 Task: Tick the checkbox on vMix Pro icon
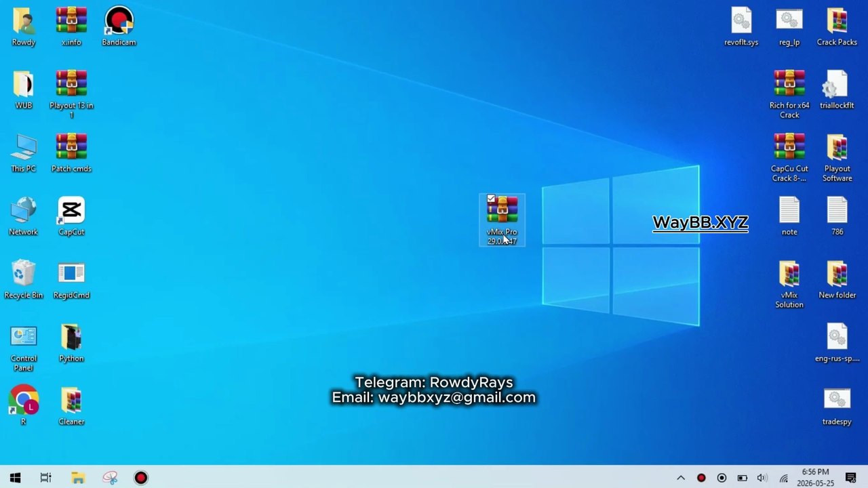click(491, 199)
